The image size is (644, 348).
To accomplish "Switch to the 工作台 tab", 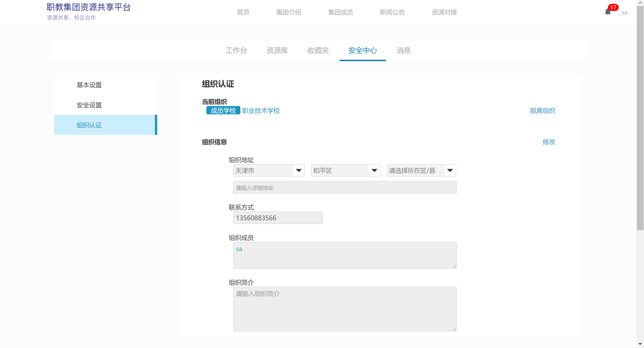I will coord(236,50).
